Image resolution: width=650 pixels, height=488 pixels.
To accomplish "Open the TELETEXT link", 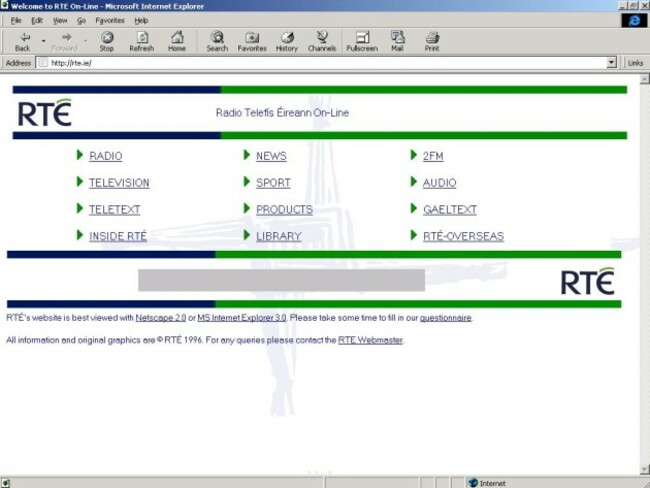I will [115, 210].
